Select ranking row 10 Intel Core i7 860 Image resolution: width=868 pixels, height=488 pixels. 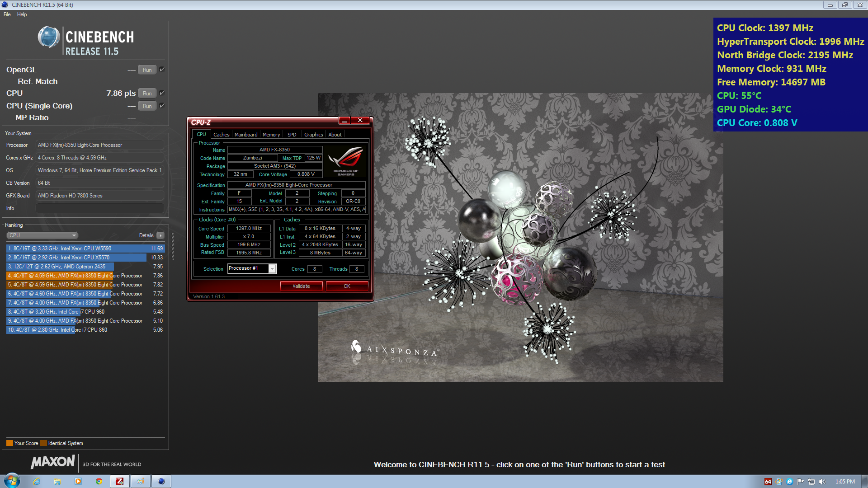(x=85, y=330)
